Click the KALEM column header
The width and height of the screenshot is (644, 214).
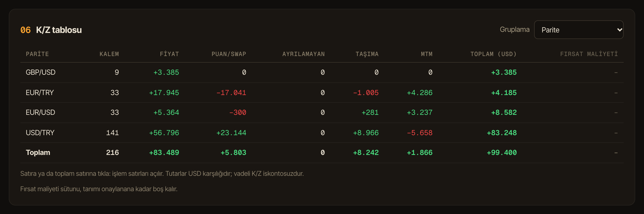[109, 54]
